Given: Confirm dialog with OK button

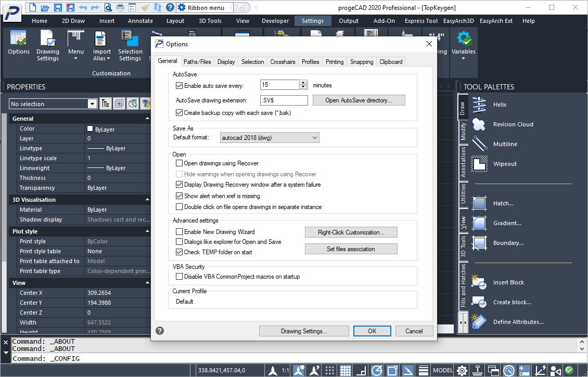Looking at the screenshot, I should click(372, 331).
